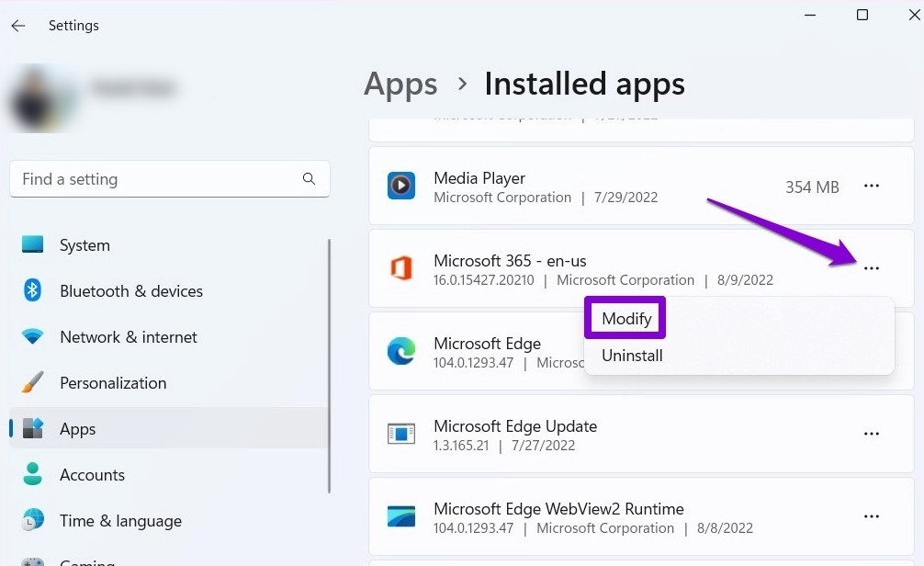The image size is (924, 566).
Task: Focus the Find a setting field
Action: 170,178
